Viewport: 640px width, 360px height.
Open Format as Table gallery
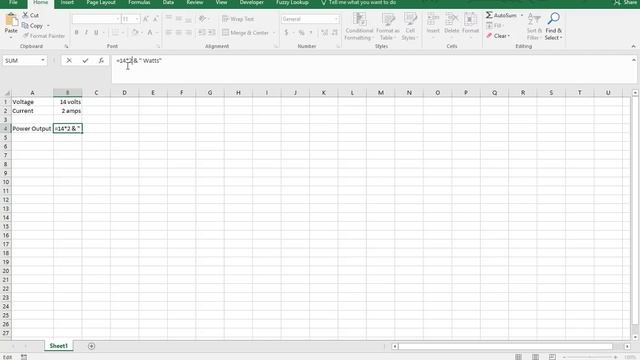[387, 27]
